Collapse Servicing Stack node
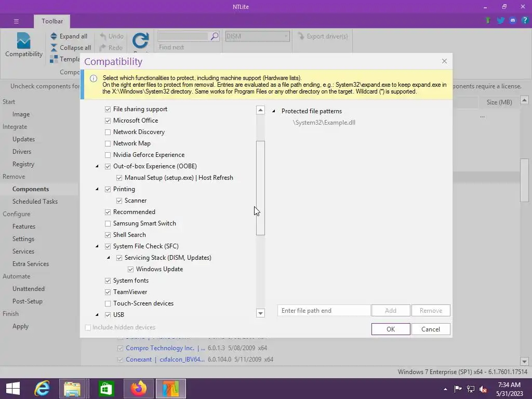The height and width of the screenshot is (399, 532). (108, 258)
